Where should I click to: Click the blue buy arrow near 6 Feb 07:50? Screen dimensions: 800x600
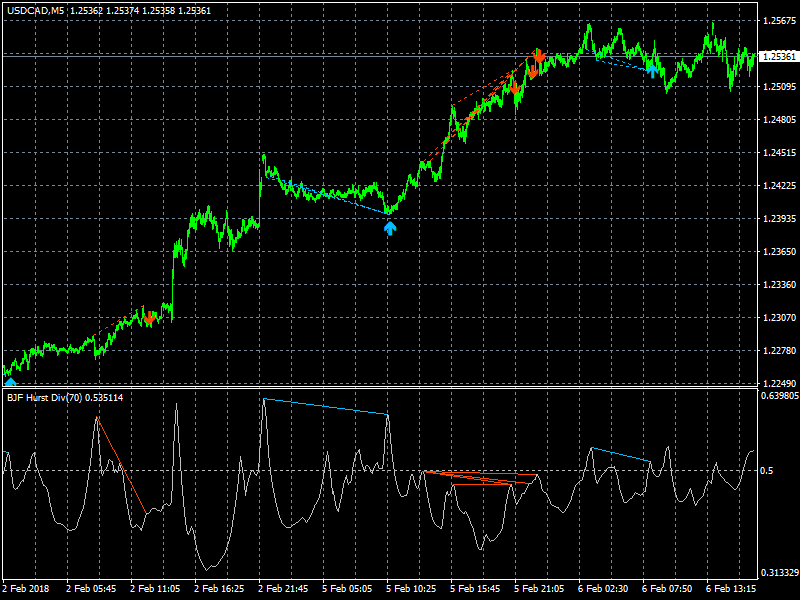[x=652, y=70]
